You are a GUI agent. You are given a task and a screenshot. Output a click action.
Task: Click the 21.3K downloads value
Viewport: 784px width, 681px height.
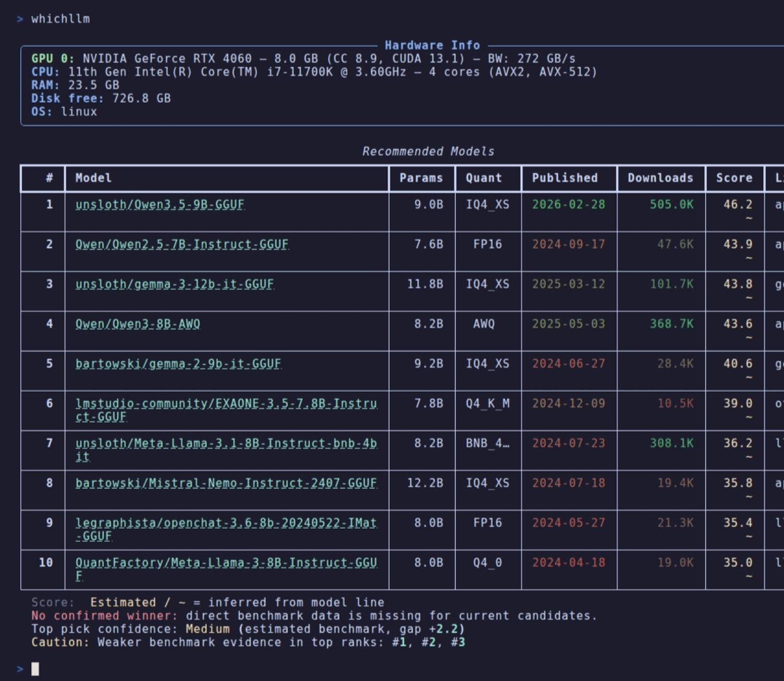[x=676, y=523]
